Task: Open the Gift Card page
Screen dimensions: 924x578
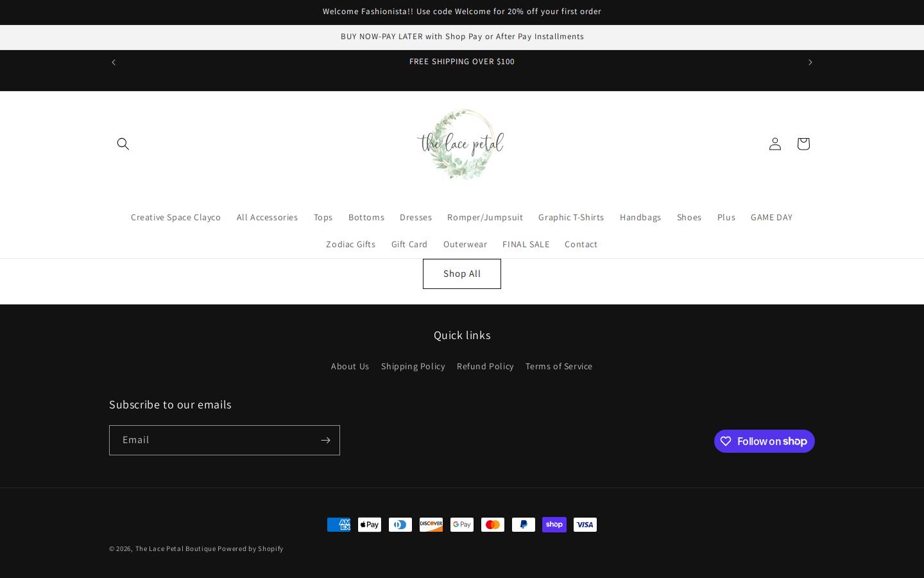Action: pyautogui.click(x=409, y=245)
